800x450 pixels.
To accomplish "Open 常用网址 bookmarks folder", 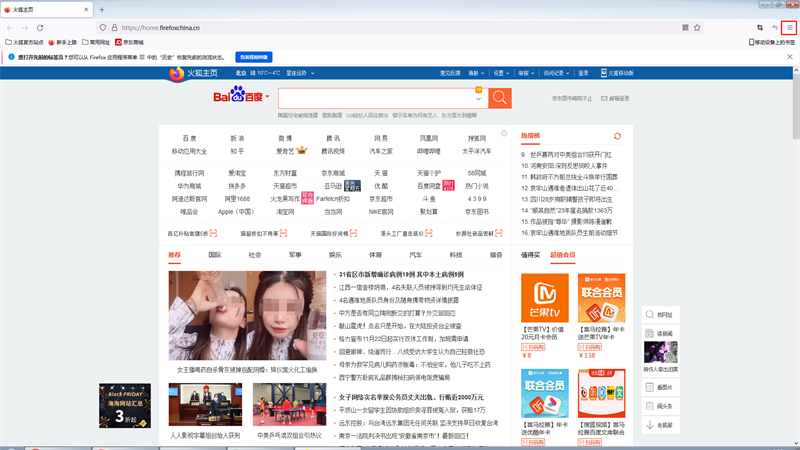I will click(96, 42).
